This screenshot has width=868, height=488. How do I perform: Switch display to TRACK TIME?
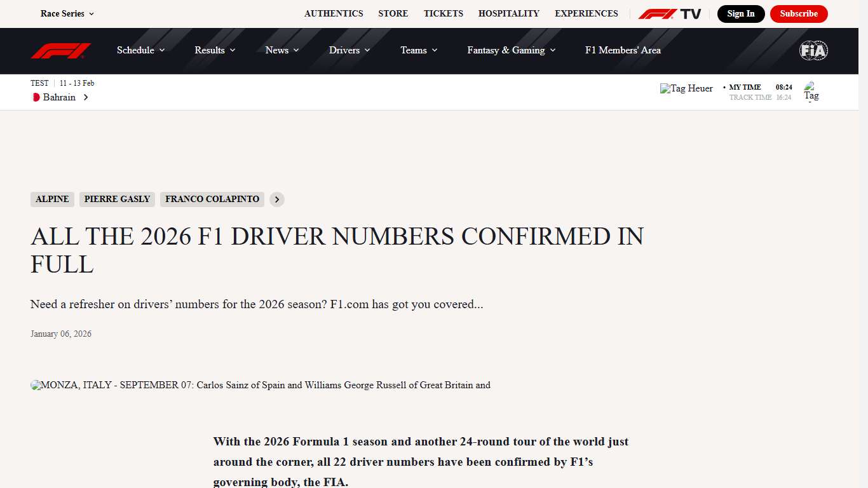pos(750,97)
